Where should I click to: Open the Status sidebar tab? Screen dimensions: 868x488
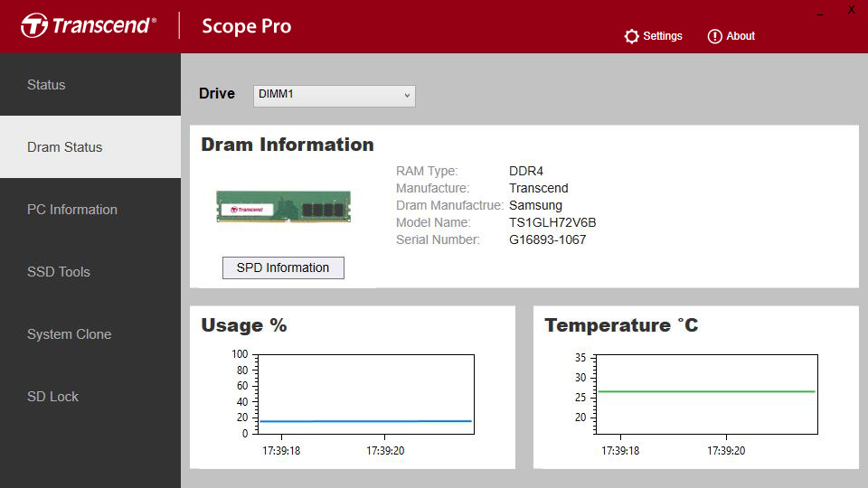90,85
